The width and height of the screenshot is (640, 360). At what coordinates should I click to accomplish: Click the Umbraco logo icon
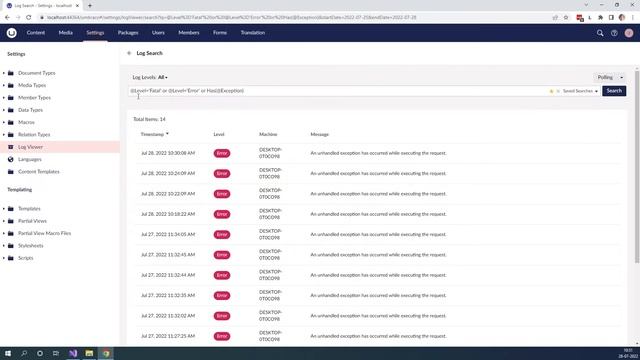[x=11, y=33]
